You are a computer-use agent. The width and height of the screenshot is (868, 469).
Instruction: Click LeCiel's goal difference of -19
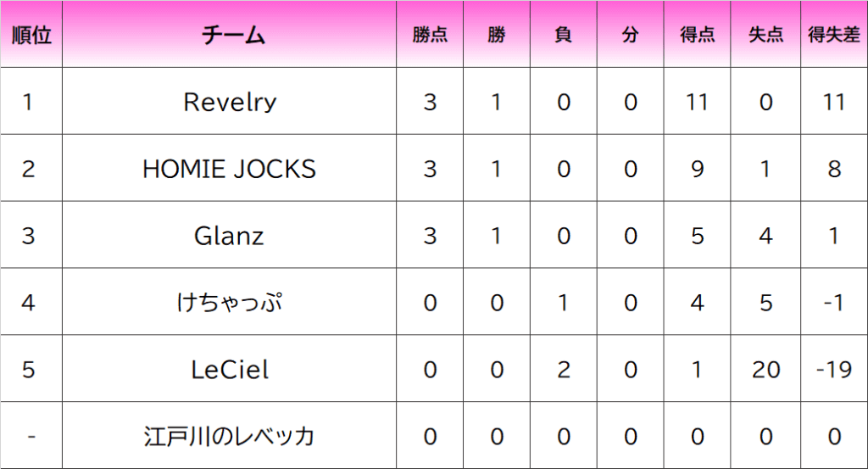click(834, 369)
